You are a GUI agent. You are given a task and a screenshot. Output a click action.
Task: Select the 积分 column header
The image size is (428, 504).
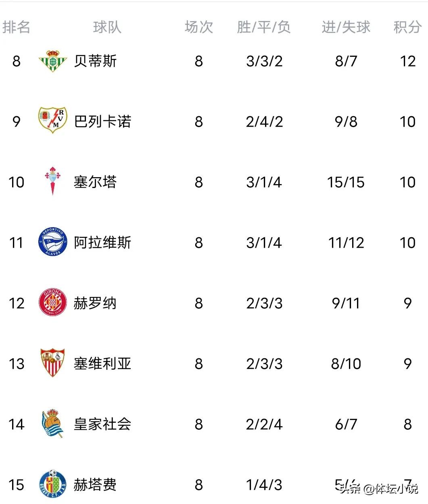click(407, 27)
